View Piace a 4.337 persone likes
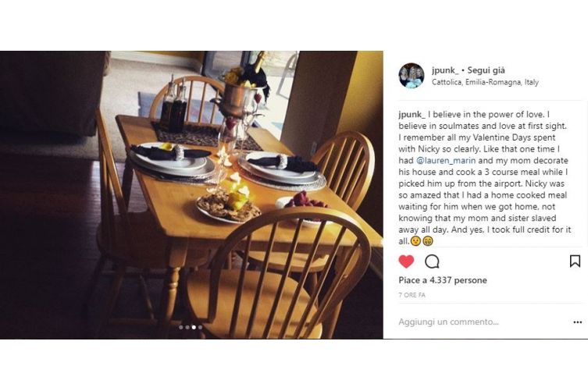 443,280
